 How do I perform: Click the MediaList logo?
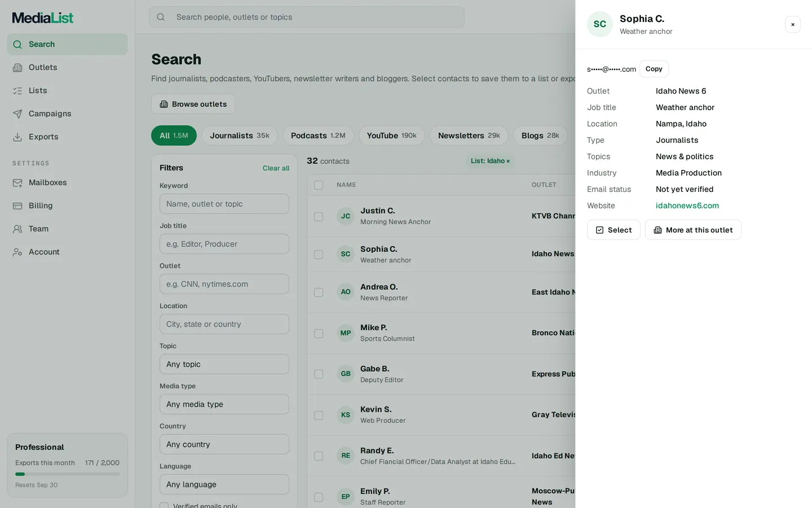43,18
